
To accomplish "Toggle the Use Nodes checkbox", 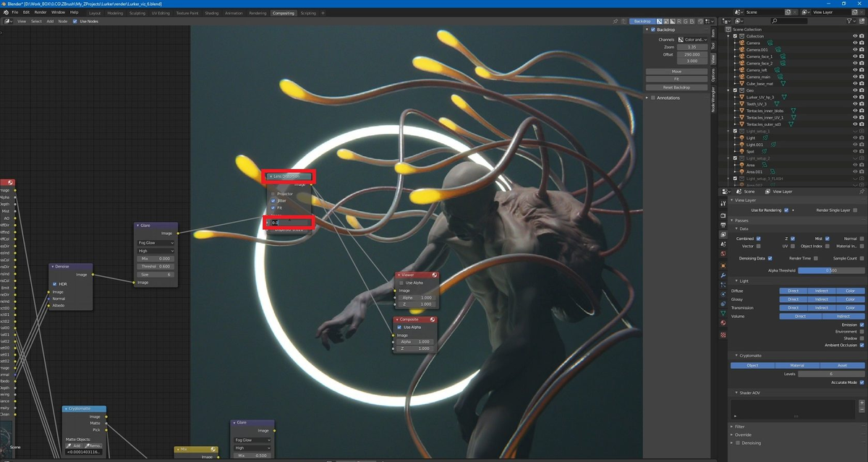I will tap(75, 22).
